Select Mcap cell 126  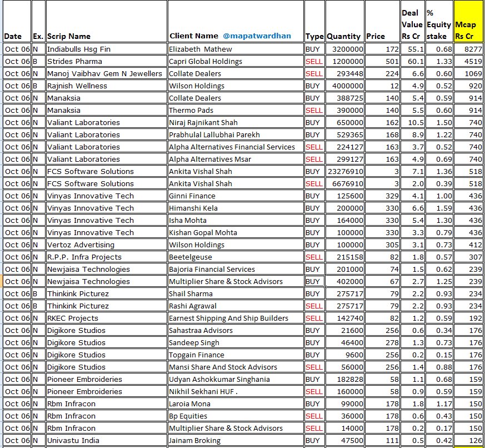click(468, 440)
